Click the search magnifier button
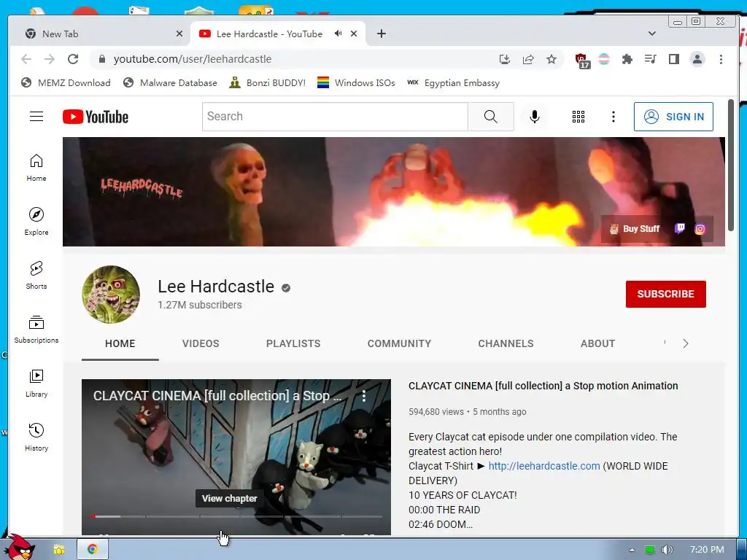 click(x=491, y=117)
